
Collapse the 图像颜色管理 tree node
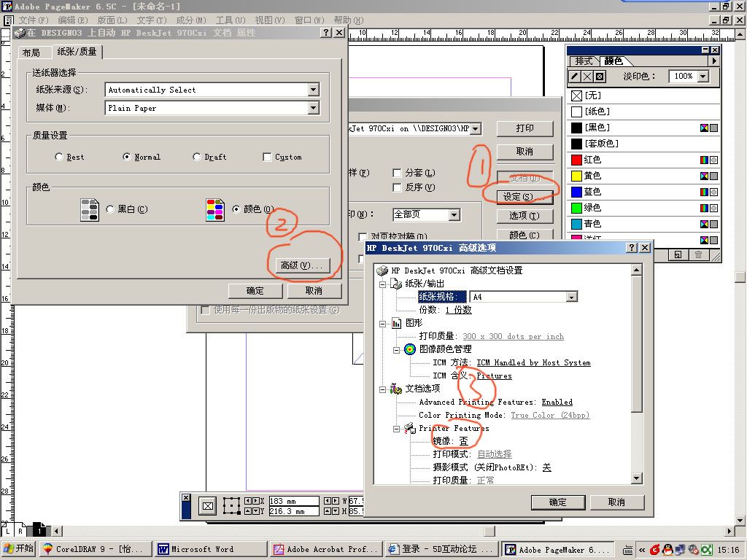[x=396, y=350]
